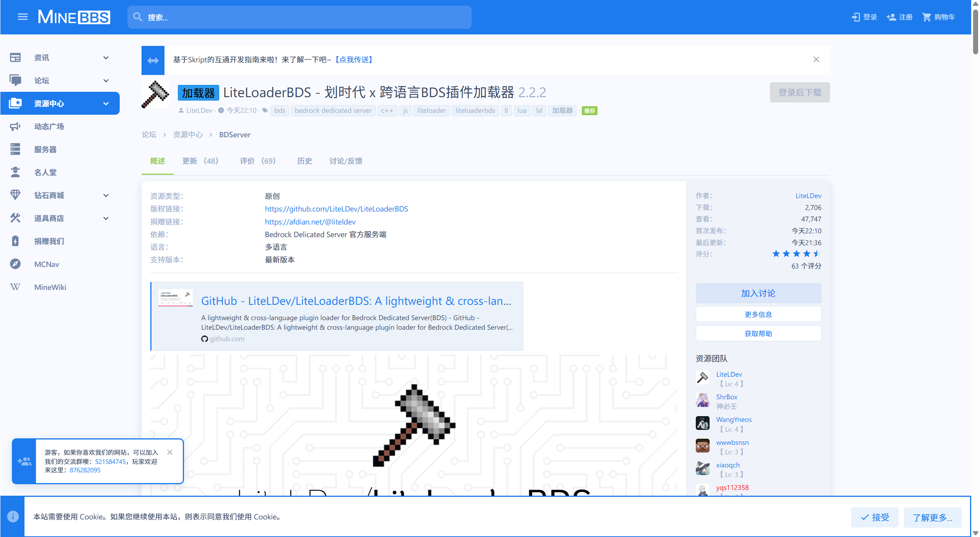This screenshot has height=537, width=980.
Task: Click the 注册 register link
Action: [x=900, y=17]
